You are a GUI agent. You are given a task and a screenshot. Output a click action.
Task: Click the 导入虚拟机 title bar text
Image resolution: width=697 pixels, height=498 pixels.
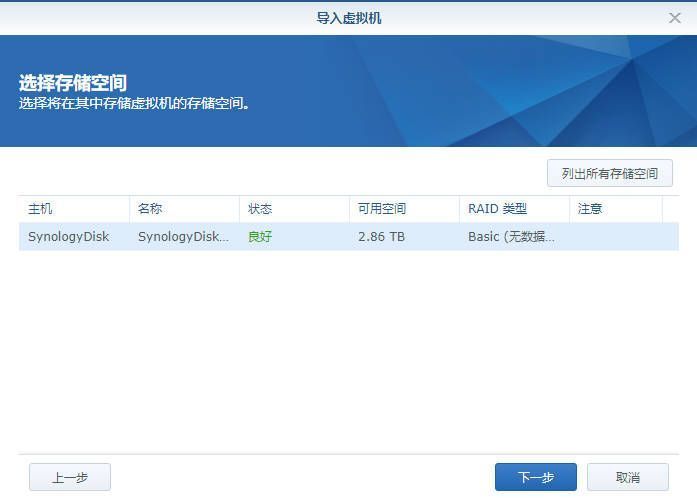[348, 18]
